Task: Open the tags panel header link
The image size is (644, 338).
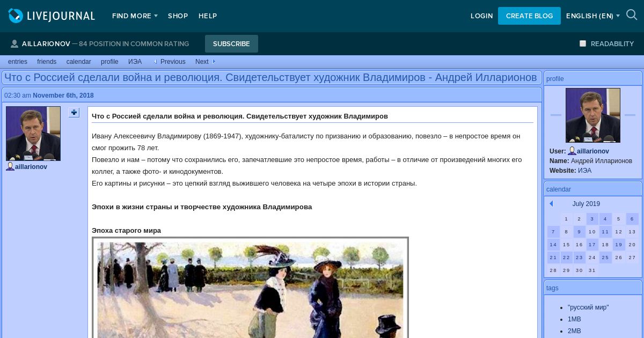Action: point(552,288)
